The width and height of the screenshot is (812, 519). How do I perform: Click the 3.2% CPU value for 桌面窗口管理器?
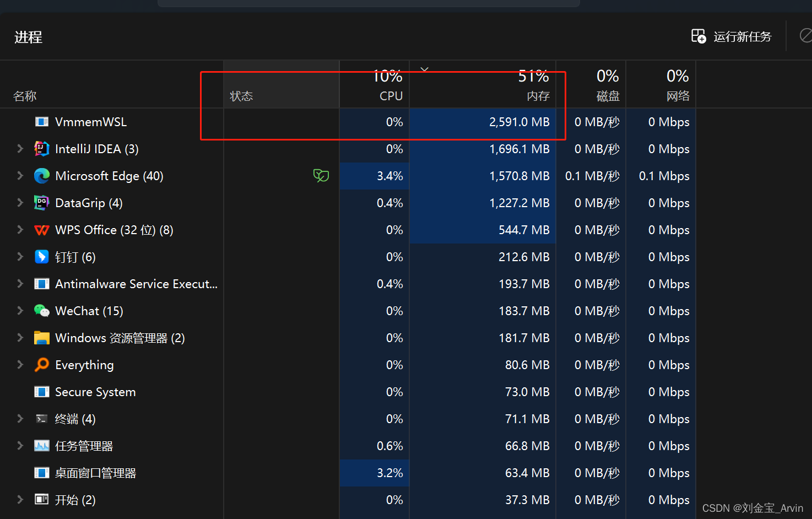click(x=390, y=473)
